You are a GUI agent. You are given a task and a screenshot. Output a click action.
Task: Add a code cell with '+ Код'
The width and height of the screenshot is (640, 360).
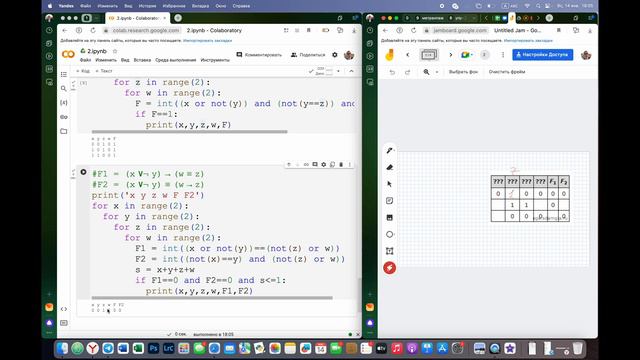pyautogui.click(x=83, y=71)
